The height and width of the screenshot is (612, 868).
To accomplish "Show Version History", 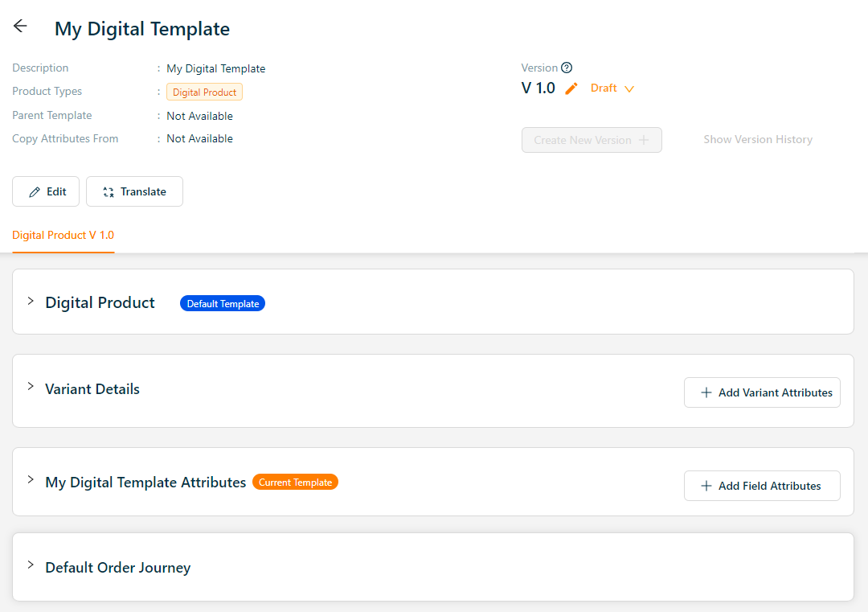I will click(758, 139).
